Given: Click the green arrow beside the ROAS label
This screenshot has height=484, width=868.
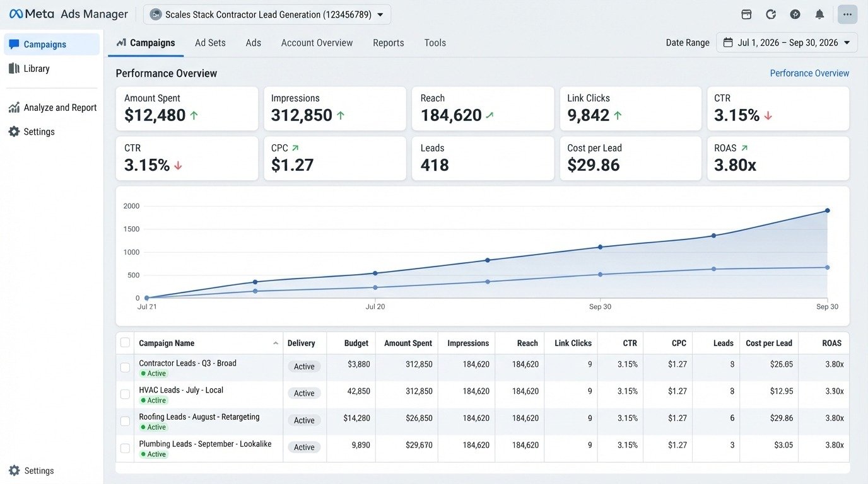Looking at the screenshot, I should point(744,148).
